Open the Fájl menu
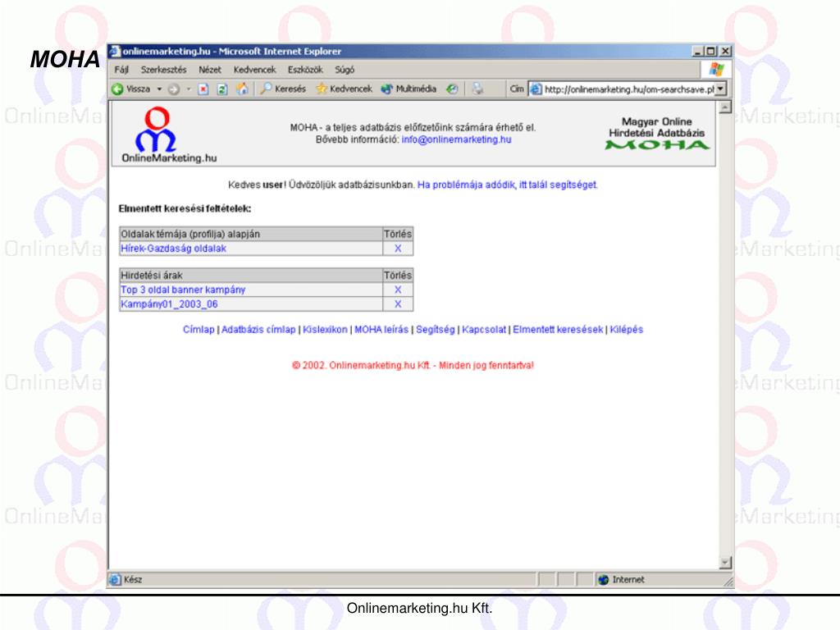The width and height of the screenshot is (840, 630). tap(121, 70)
